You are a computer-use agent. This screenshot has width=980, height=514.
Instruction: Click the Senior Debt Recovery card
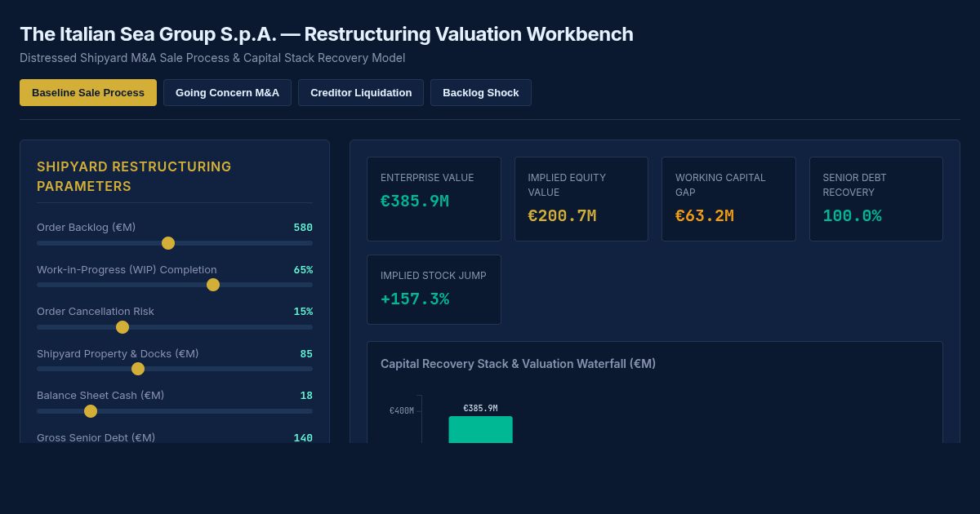point(876,199)
